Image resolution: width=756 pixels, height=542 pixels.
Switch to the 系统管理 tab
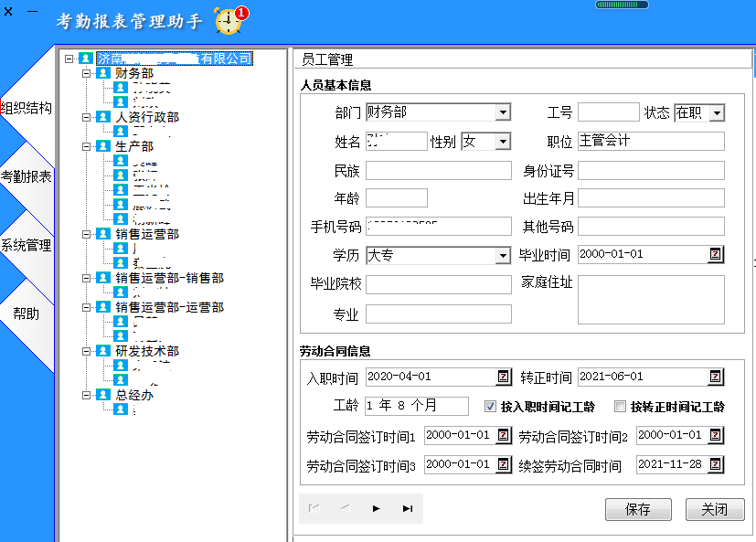click(26, 245)
